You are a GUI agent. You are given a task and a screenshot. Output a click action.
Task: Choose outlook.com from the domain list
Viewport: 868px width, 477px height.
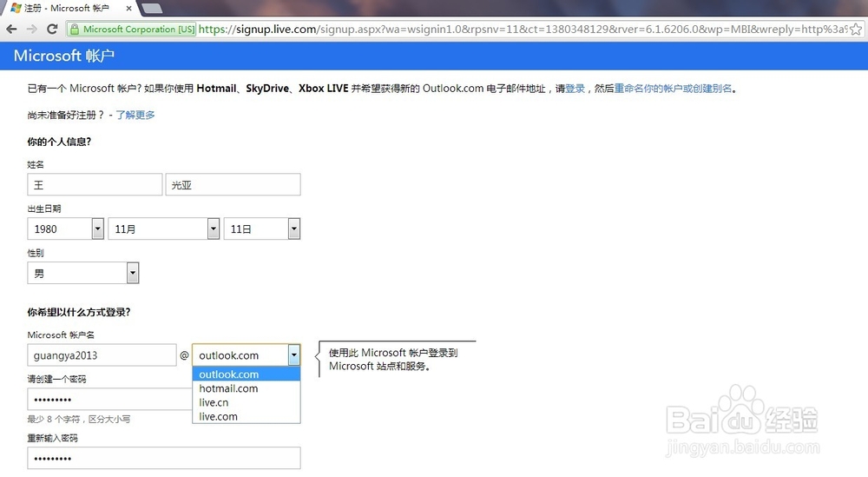click(247, 374)
